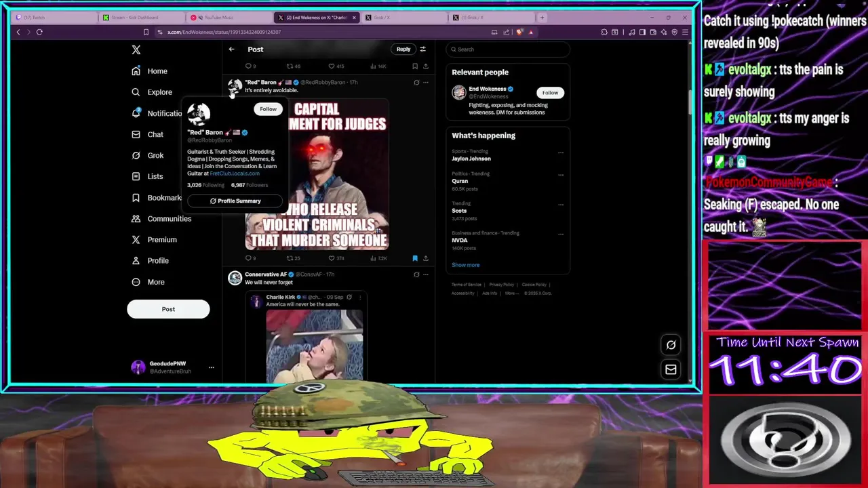Click the Profile person icon
Screen dimensions: 868x488
136,260
